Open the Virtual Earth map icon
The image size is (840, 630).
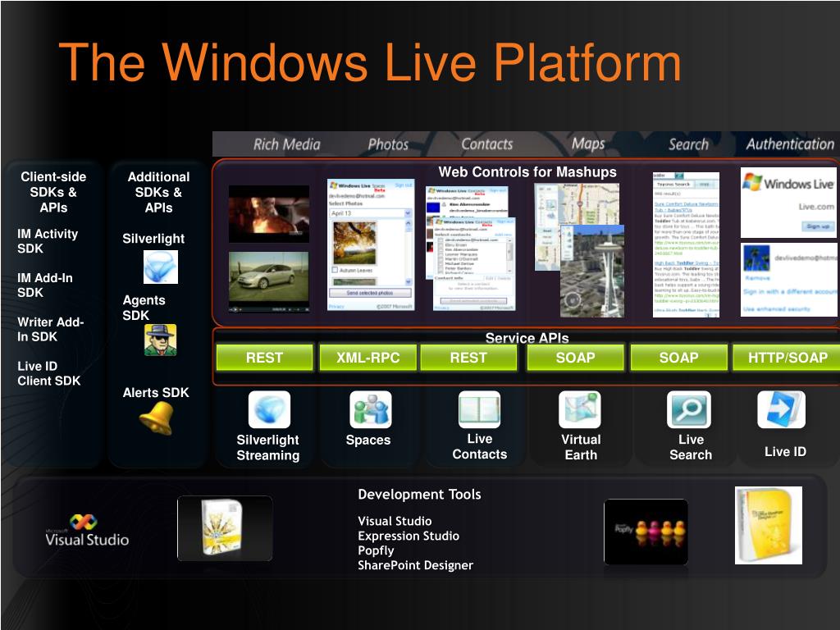(x=580, y=409)
